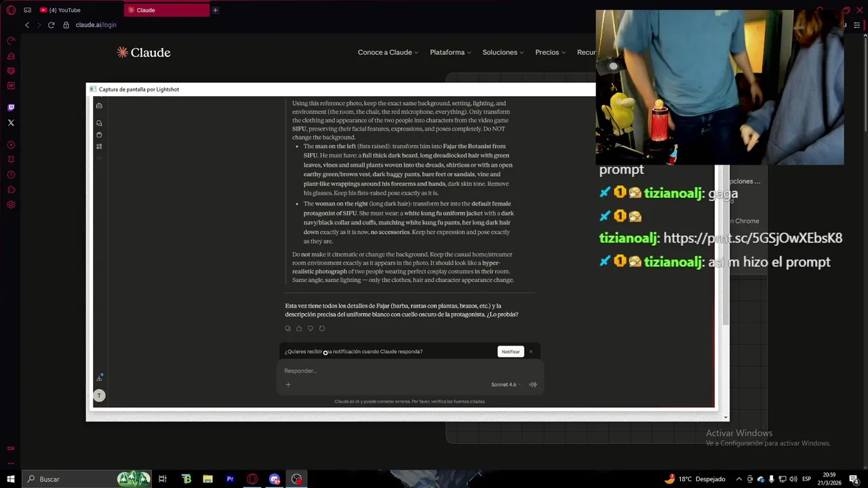Viewport: 868px width, 488px height.
Task: Copy Claude's response with copy icon
Action: (288, 329)
